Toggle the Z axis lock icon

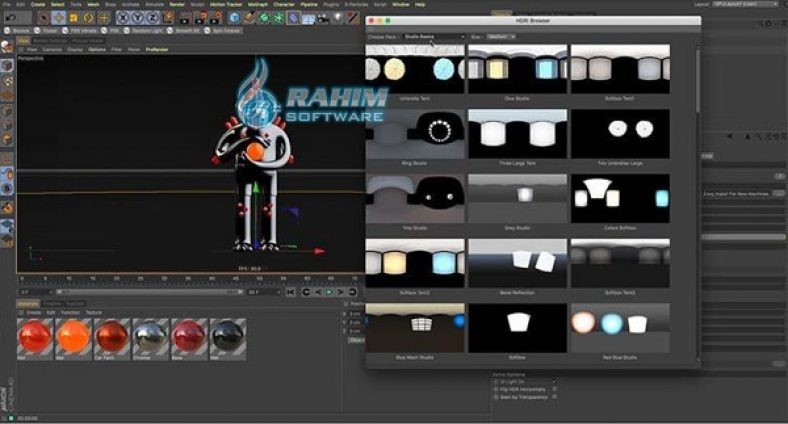[x=154, y=17]
